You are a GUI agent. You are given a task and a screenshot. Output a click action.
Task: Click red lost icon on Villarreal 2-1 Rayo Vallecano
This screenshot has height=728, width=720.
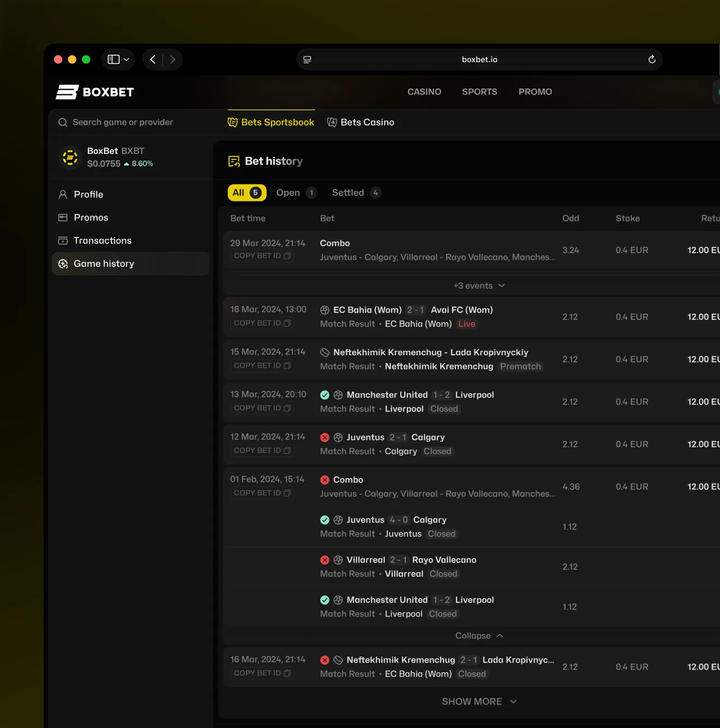tap(325, 560)
